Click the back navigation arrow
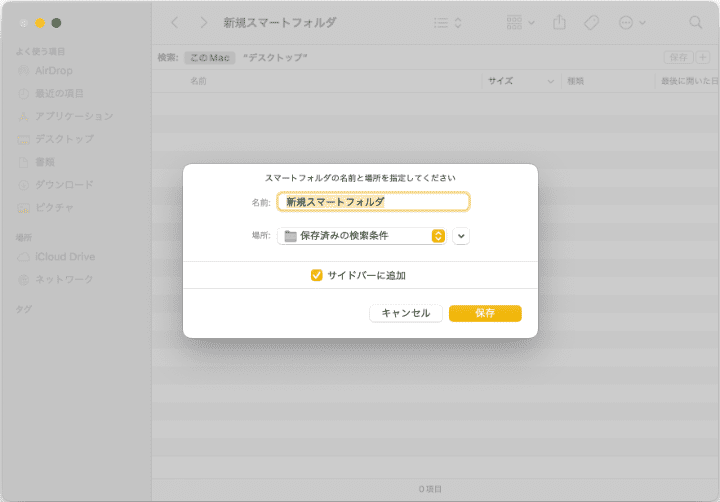The width and height of the screenshot is (720, 502). coord(175,22)
